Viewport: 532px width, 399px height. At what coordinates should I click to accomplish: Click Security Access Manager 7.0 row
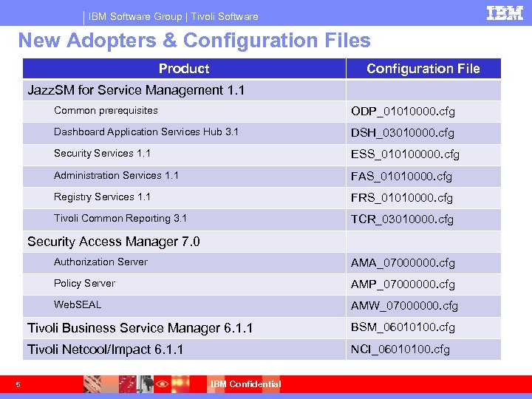point(262,242)
